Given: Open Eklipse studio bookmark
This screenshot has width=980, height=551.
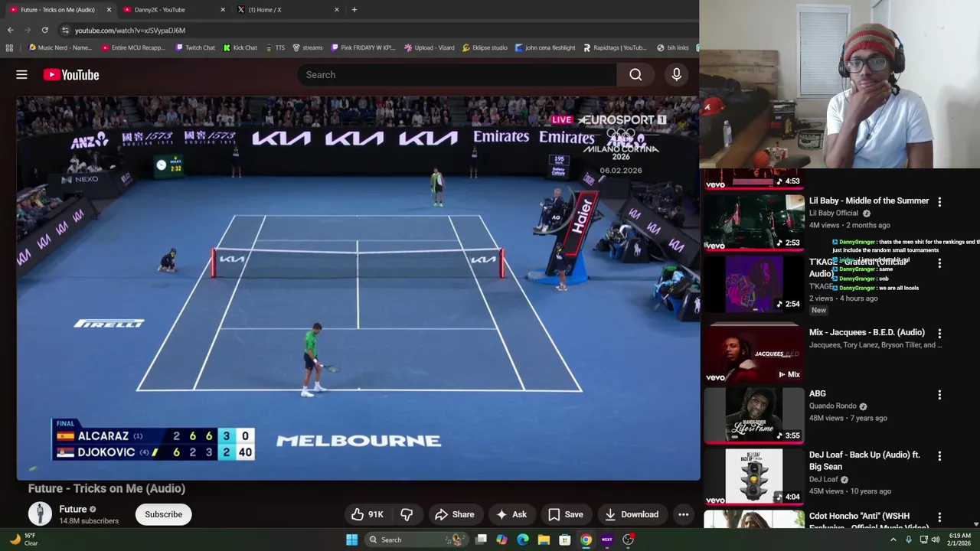Looking at the screenshot, I should click(x=485, y=47).
